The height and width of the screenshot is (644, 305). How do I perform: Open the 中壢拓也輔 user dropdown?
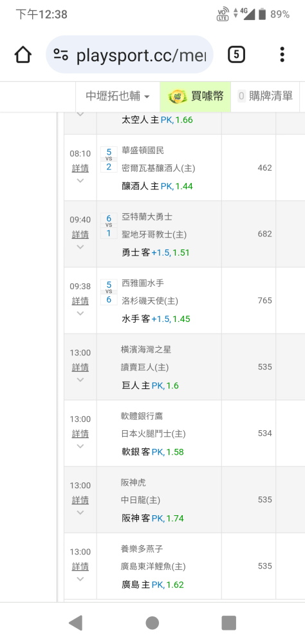click(x=118, y=97)
